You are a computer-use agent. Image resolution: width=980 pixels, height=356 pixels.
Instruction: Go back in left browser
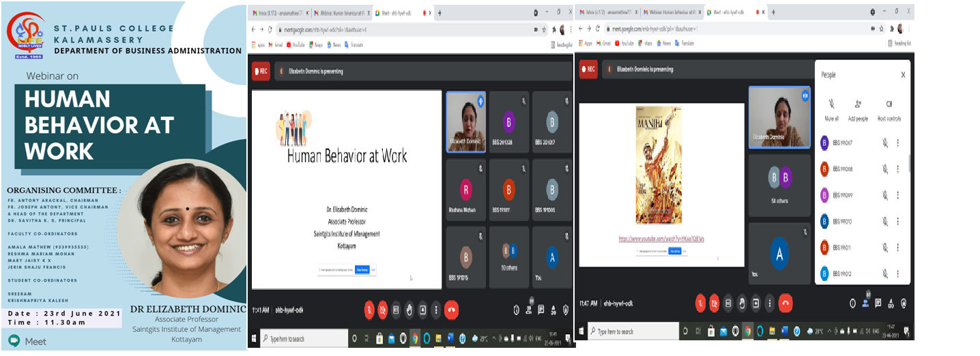[254, 29]
